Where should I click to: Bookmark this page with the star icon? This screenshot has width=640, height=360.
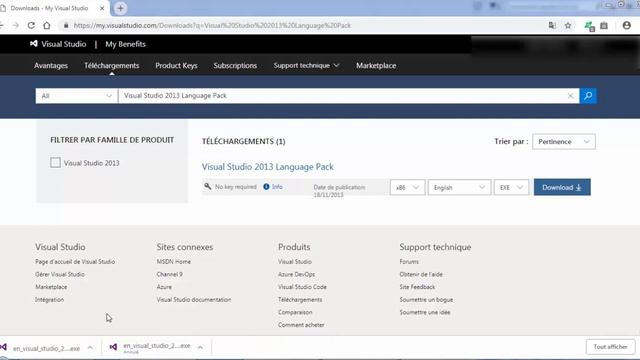pyautogui.click(x=568, y=25)
